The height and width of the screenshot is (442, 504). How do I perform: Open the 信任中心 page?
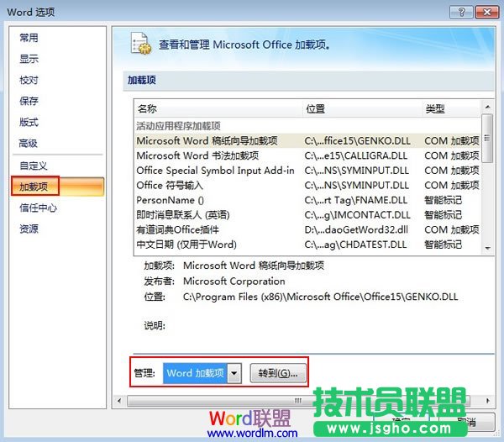pyautogui.click(x=38, y=208)
